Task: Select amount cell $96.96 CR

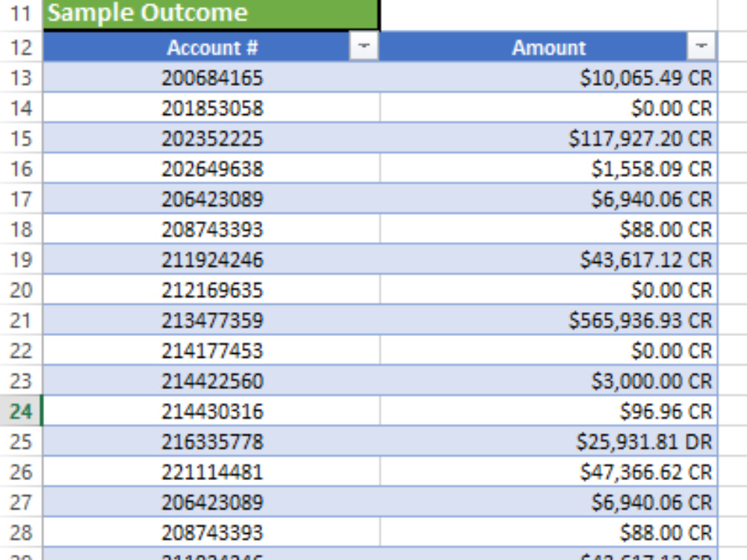Action: coord(548,411)
